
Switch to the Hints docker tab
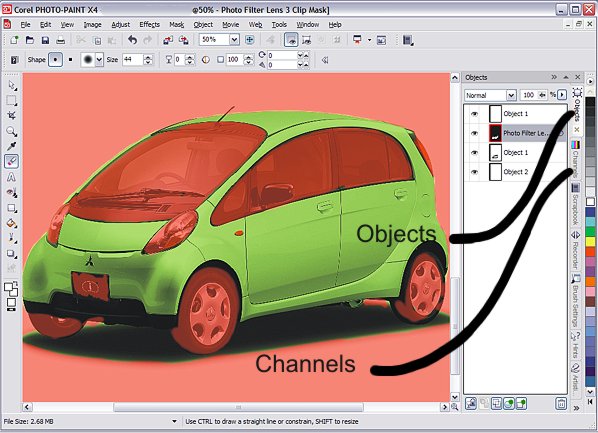click(x=576, y=344)
